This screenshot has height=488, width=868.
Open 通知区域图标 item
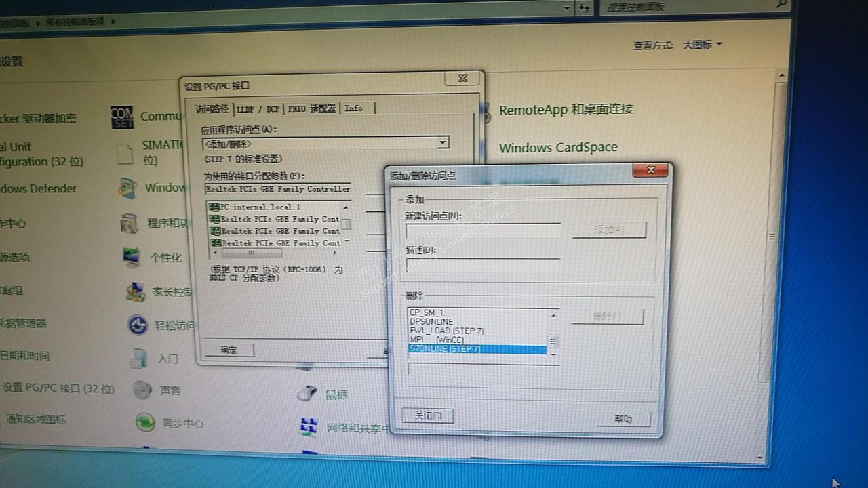[35, 420]
